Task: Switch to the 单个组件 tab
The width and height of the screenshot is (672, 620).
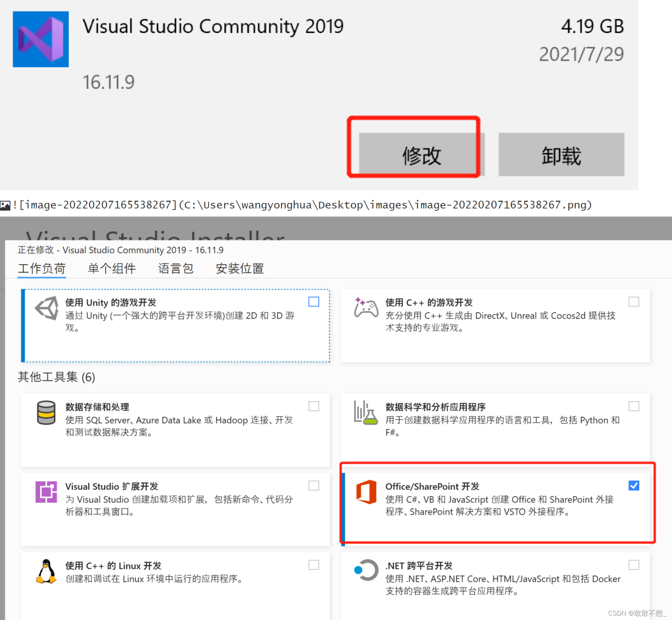Action: click(x=112, y=269)
